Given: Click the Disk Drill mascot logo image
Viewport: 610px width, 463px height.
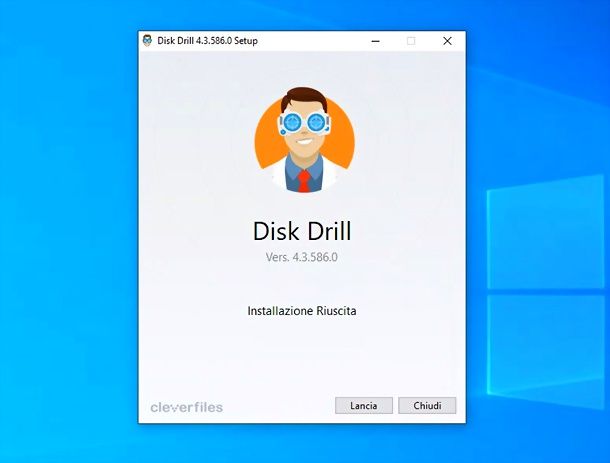Looking at the screenshot, I should click(x=305, y=140).
